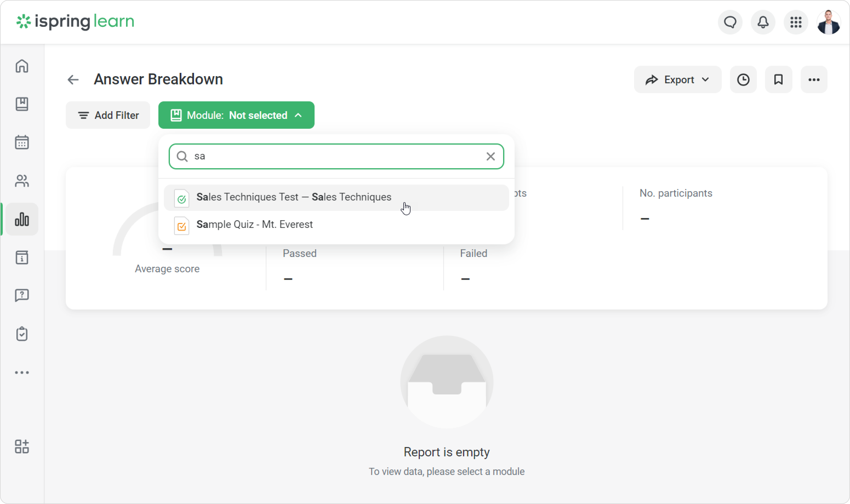Open the question bubble icon in sidebar
The image size is (850, 504).
(x=22, y=296)
